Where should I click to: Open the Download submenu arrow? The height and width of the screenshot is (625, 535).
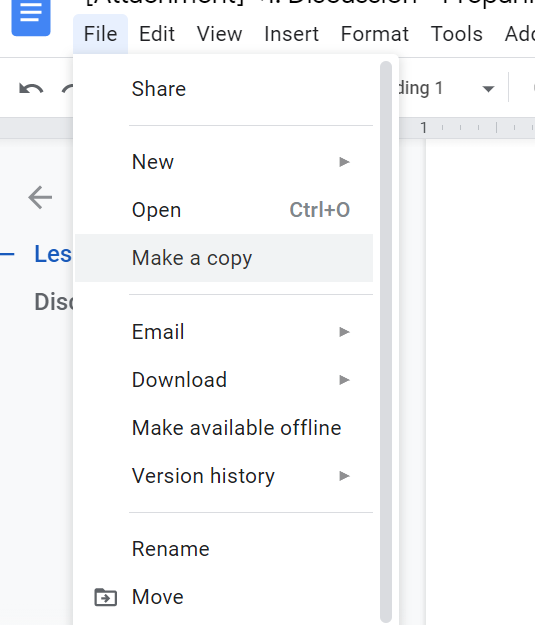click(x=344, y=380)
